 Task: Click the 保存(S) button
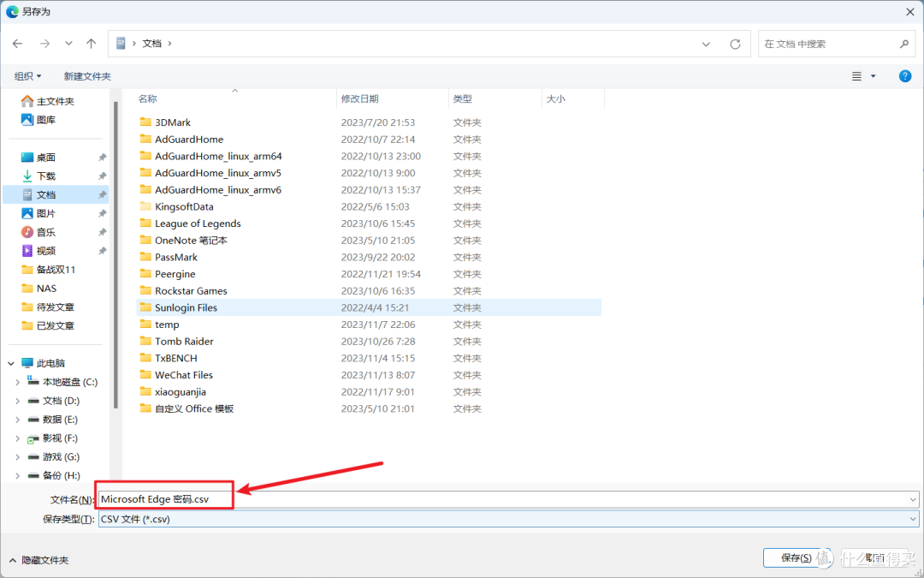coord(797,557)
